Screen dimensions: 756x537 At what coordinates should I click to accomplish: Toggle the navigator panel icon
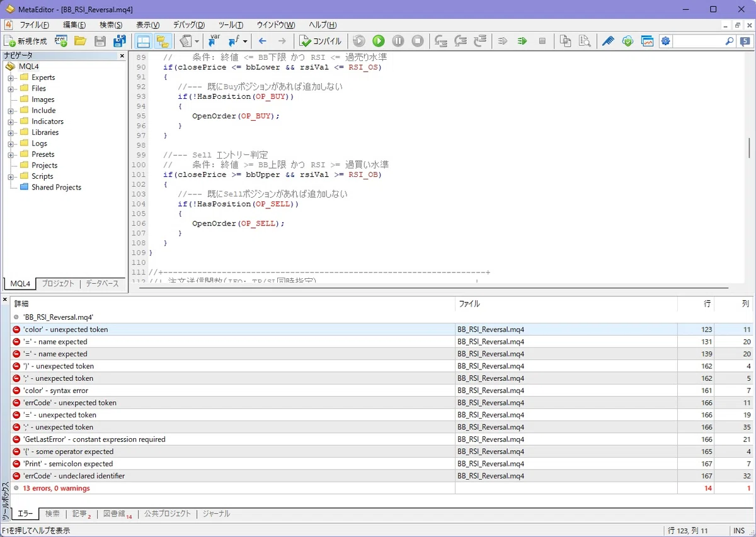144,41
